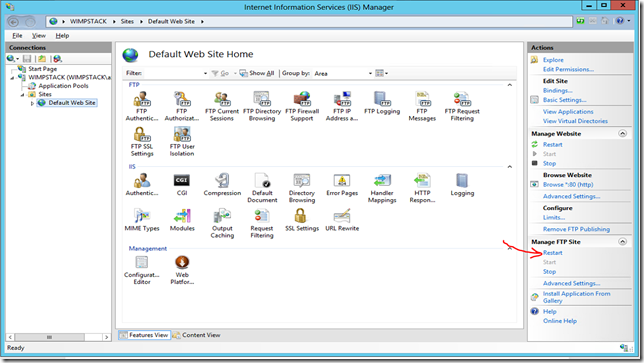This screenshot has width=644, height=363.
Task: Click Edit Permissions link
Action: coord(568,69)
